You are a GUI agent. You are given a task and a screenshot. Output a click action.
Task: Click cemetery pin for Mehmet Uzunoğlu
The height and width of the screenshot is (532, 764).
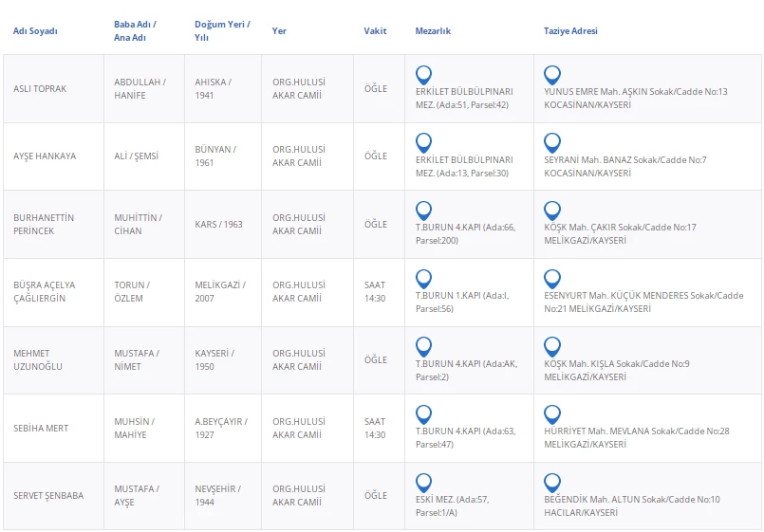(423, 346)
